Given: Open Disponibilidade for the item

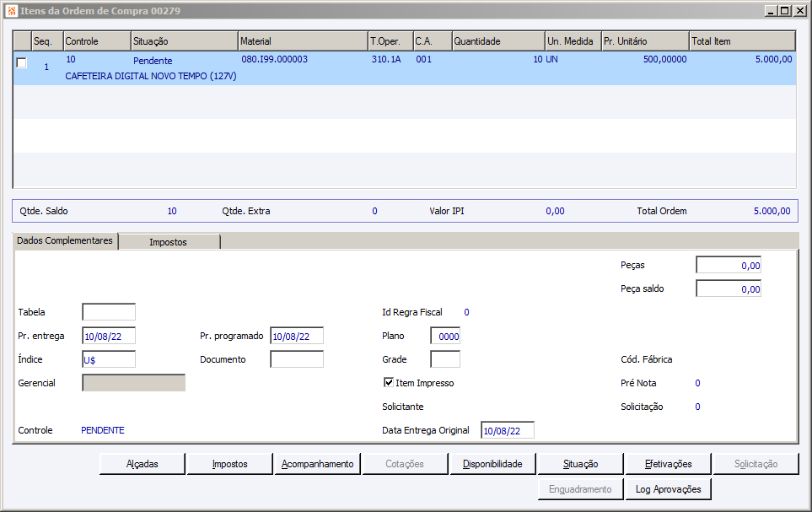Looking at the screenshot, I should click(x=492, y=464).
